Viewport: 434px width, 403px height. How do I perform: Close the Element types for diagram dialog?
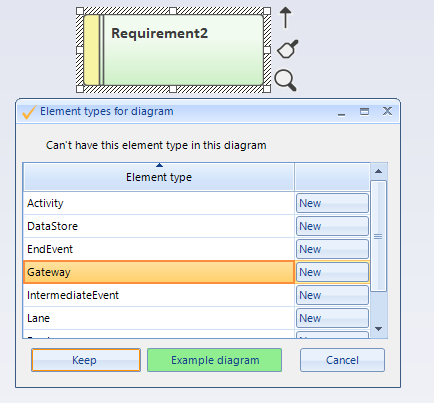[x=387, y=111]
